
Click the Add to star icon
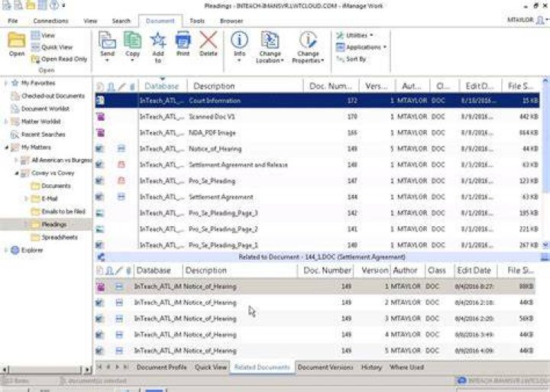point(158,40)
